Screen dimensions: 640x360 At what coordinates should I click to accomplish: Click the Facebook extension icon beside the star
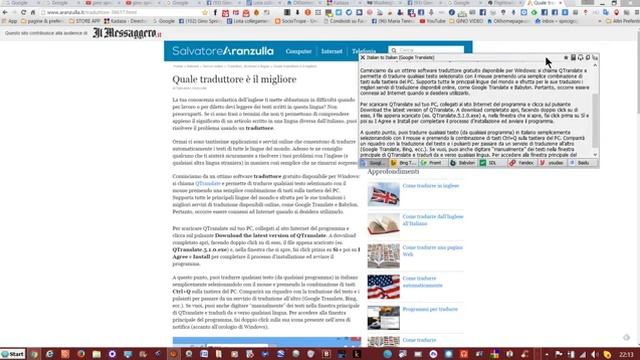point(215,13)
